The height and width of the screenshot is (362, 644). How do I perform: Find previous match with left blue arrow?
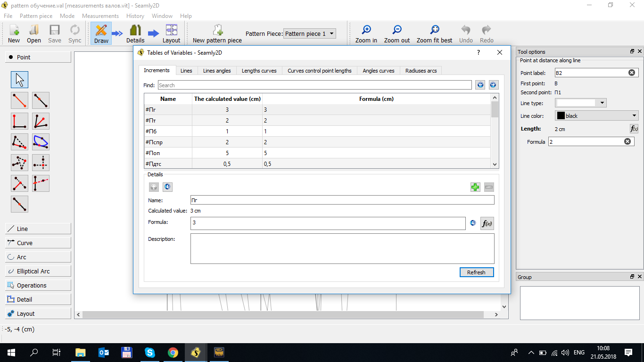coord(480,85)
